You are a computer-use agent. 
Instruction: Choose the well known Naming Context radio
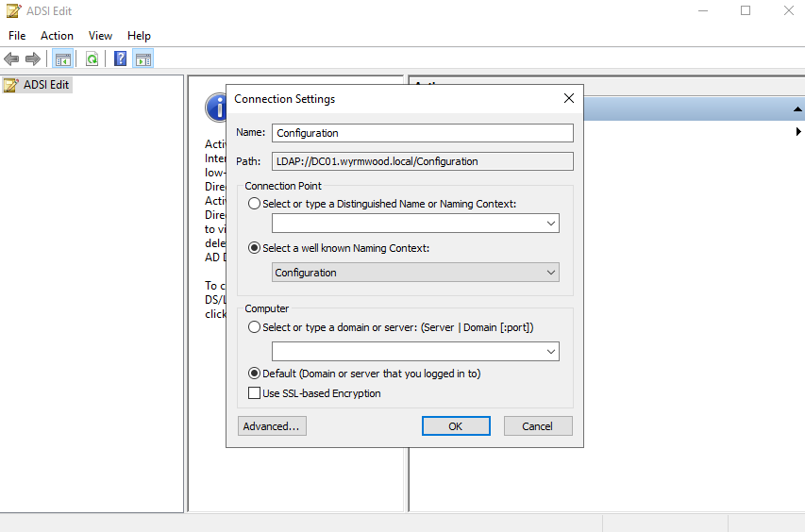pos(255,248)
